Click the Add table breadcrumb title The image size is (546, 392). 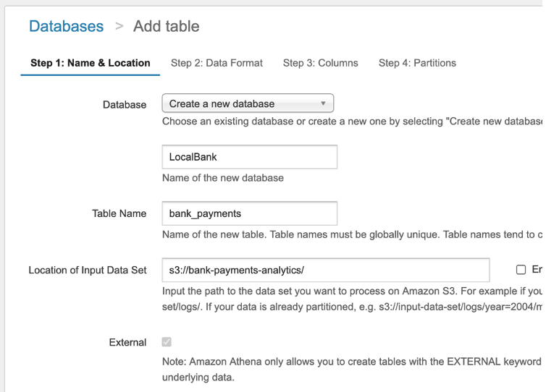pos(166,27)
